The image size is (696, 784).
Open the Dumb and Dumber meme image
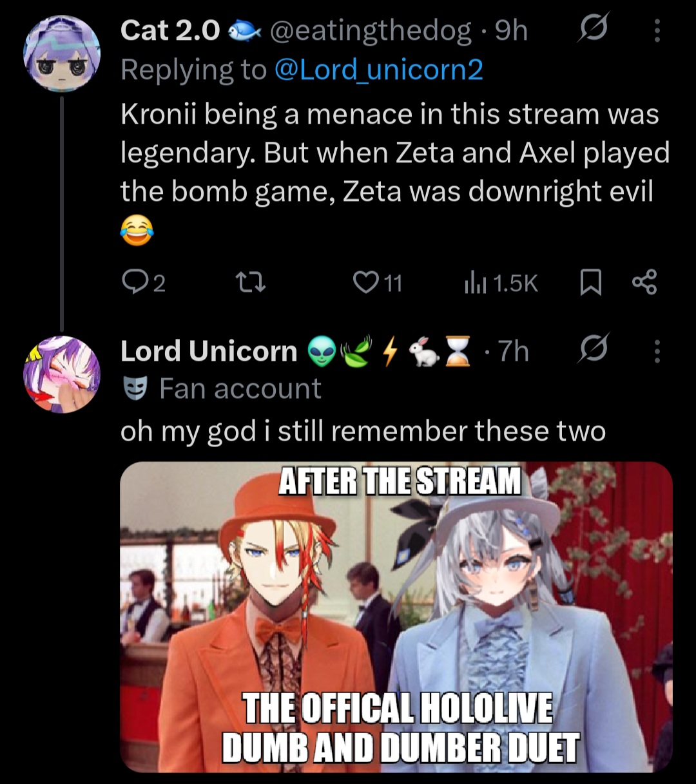click(x=396, y=617)
